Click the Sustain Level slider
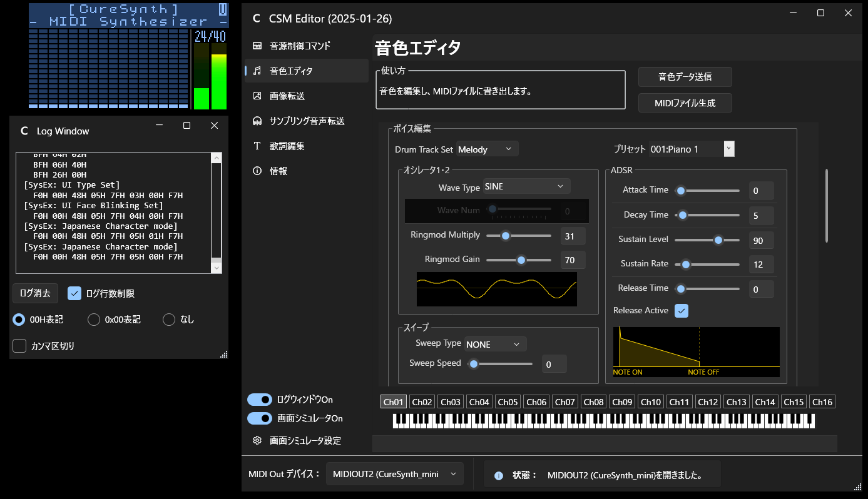 click(707, 240)
